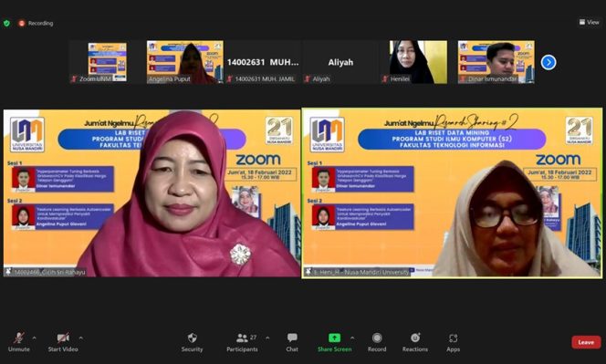Unmute the microphone
This screenshot has width=606, height=364.
coord(18,342)
